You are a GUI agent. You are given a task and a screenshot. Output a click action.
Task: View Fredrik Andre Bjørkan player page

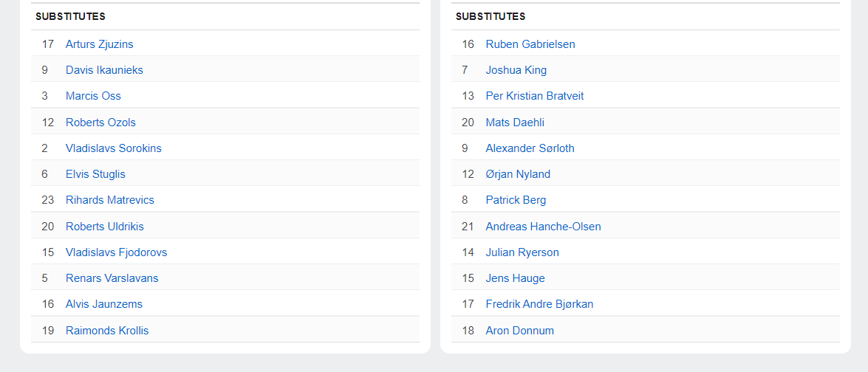click(539, 304)
